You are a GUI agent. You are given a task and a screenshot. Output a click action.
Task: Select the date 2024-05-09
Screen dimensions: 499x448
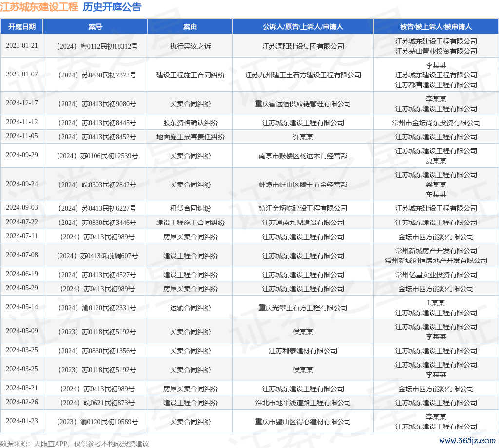(21, 331)
